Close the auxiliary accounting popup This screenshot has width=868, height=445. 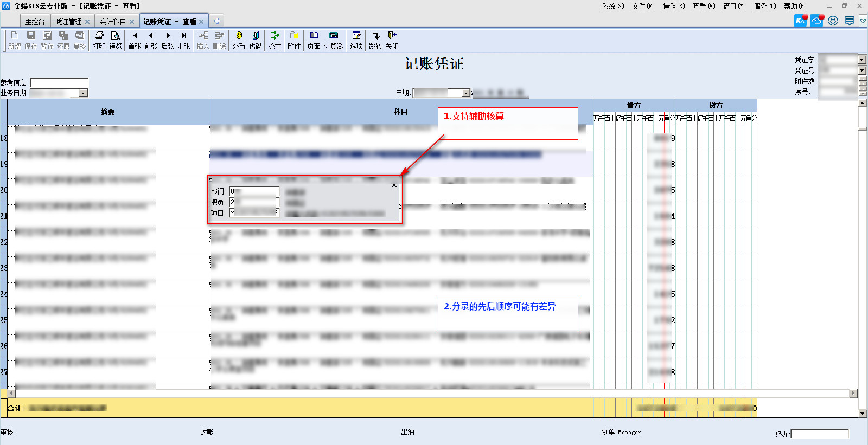click(x=394, y=185)
